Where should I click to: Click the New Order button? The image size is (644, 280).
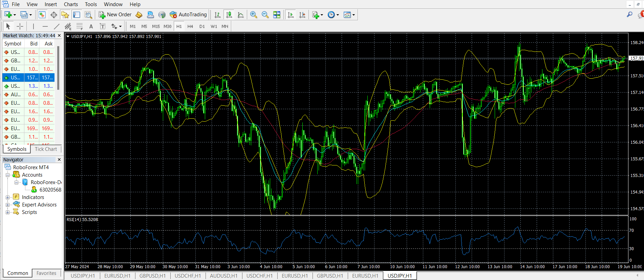click(115, 15)
